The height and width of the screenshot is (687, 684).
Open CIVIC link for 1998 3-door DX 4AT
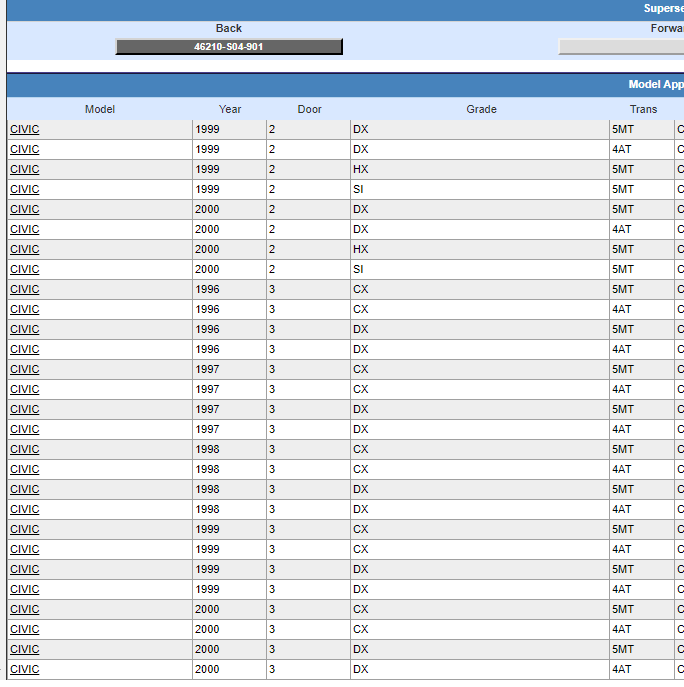coord(25,509)
